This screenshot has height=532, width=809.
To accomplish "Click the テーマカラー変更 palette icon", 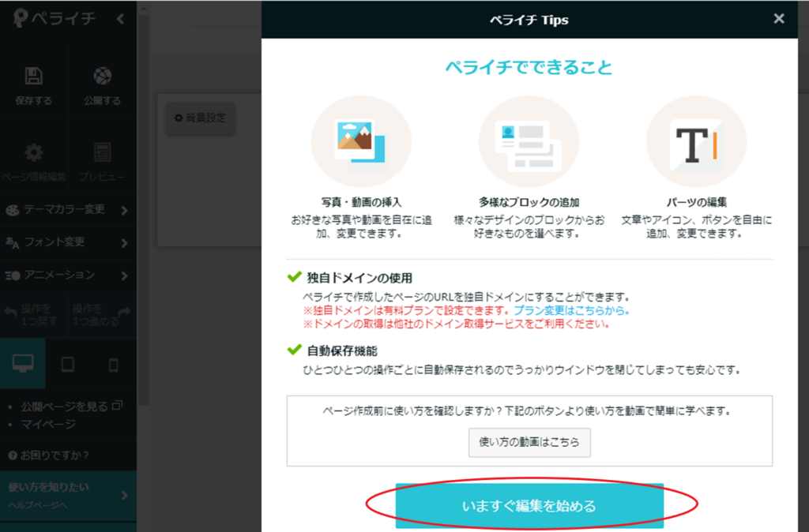I will point(13,210).
